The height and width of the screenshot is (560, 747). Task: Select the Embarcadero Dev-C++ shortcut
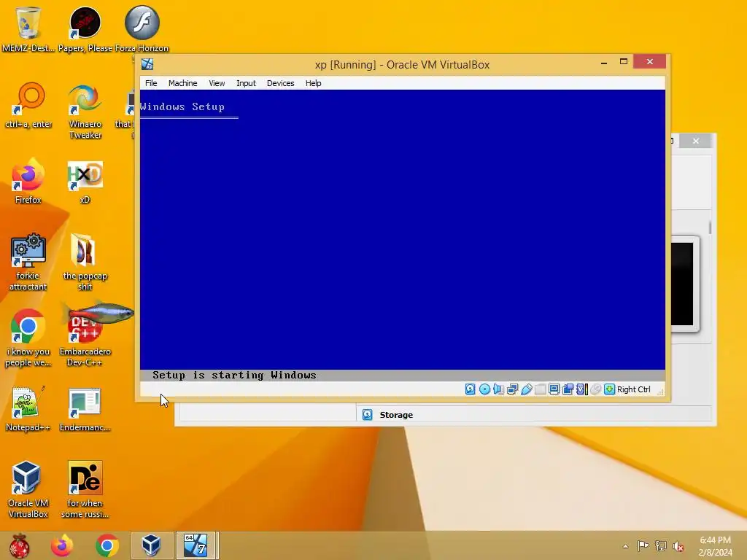point(85,338)
